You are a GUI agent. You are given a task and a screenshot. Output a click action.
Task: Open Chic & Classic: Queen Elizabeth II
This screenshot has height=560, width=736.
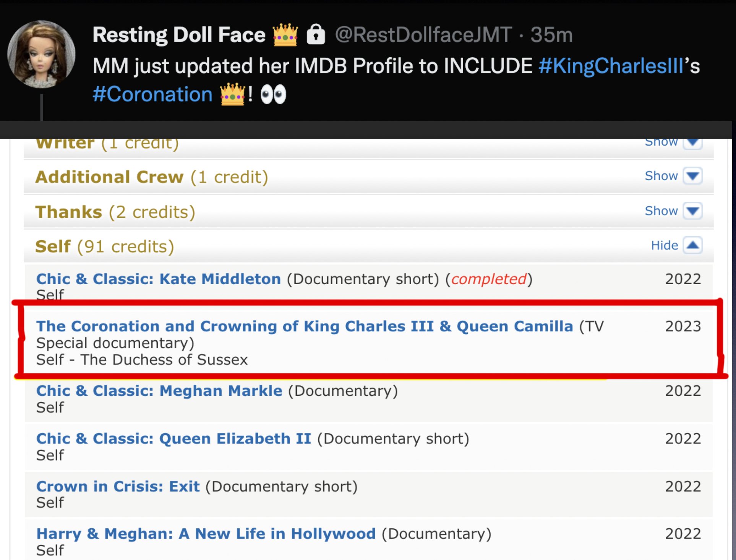(x=174, y=439)
